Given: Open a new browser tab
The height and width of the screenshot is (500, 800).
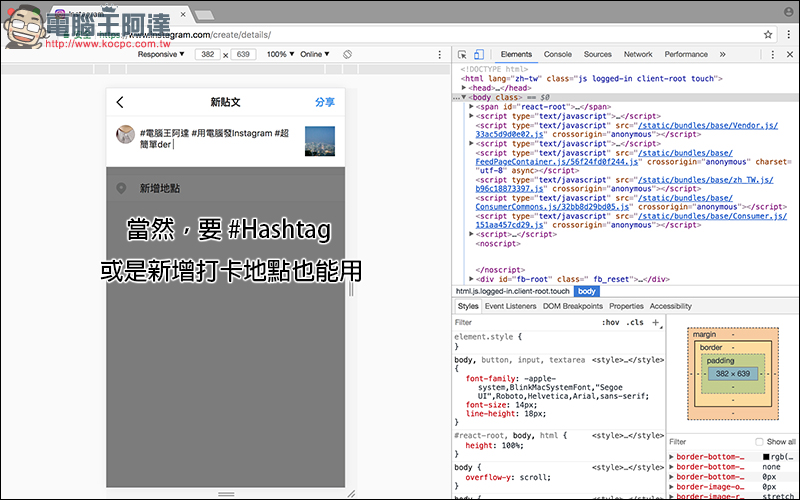Looking at the screenshot, I should pyautogui.click(x=205, y=15).
